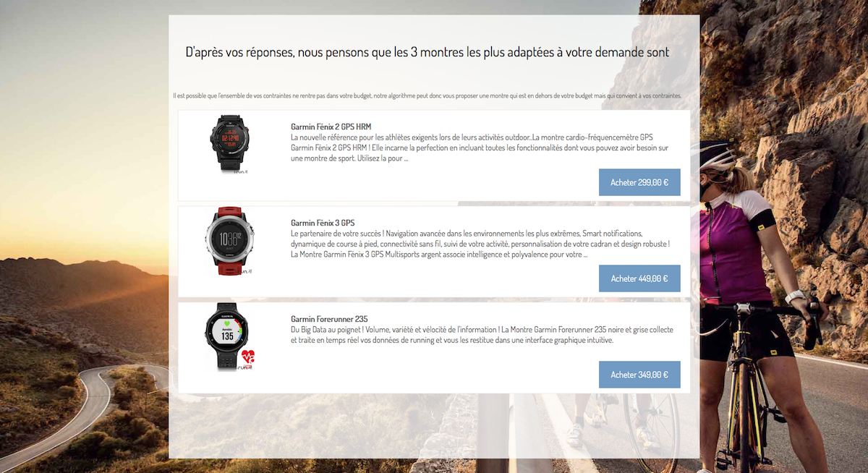Screen dimensions: 868x473
Task: Click the budget disclaimer note above the results
Action: [x=427, y=95]
